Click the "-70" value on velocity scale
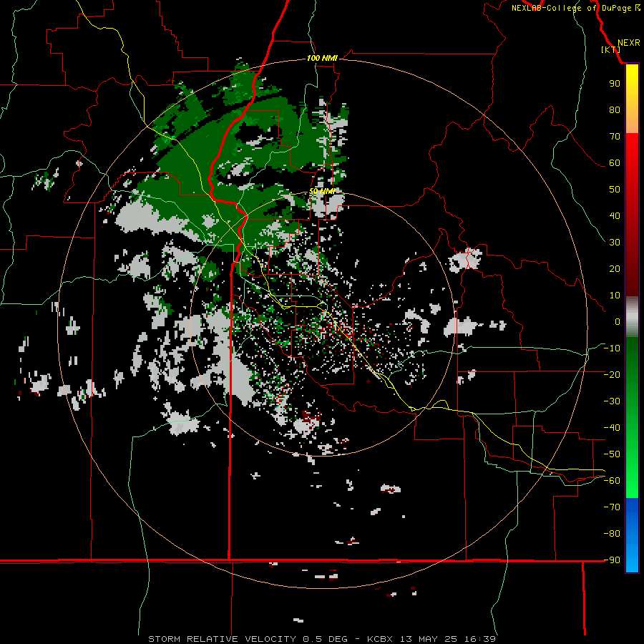The height and width of the screenshot is (644, 644). point(612,507)
